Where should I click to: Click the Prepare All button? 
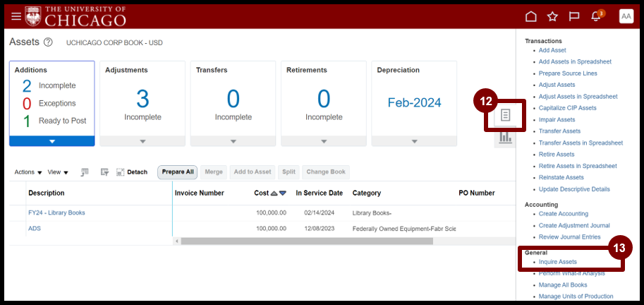(x=178, y=172)
